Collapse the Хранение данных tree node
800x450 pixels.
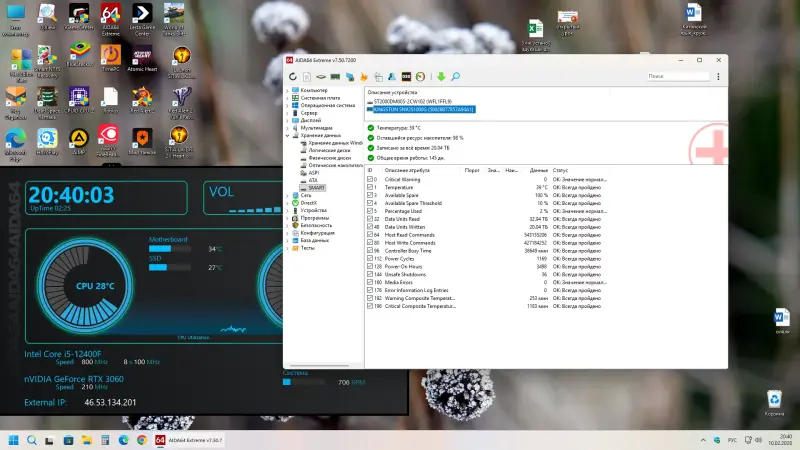(x=287, y=136)
